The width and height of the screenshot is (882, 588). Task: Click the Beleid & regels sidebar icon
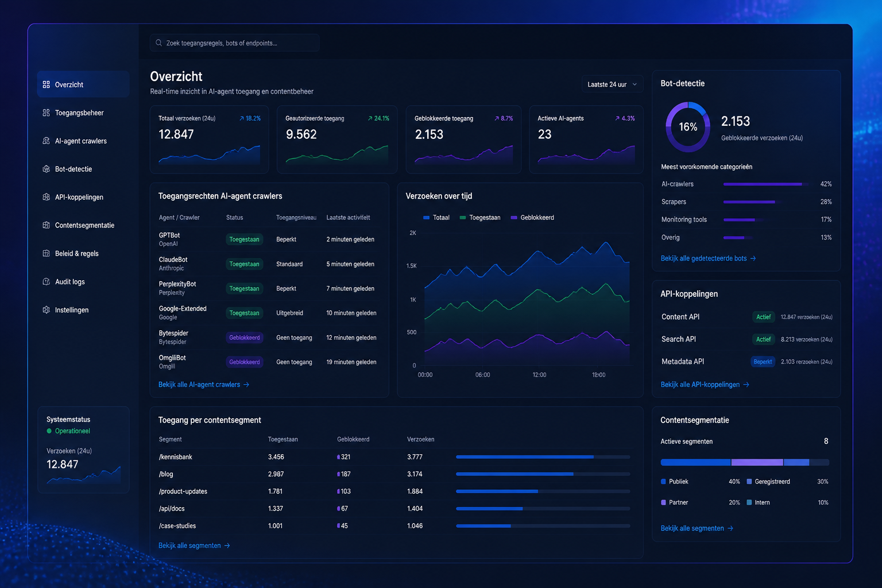click(46, 253)
